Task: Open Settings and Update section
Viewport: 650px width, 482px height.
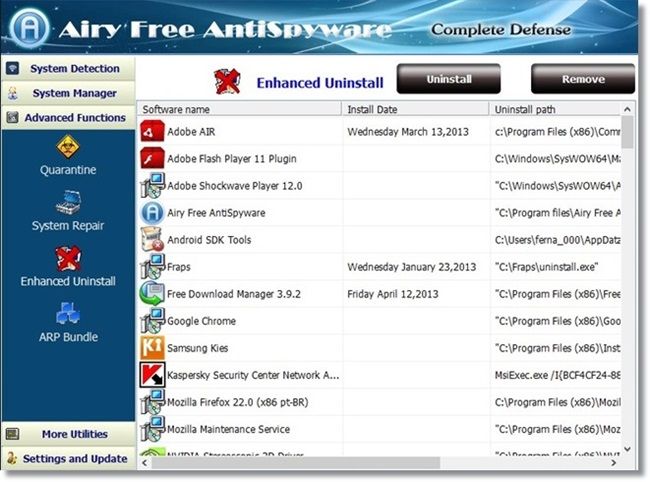Action: pyautogui.click(x=68, y=458)
